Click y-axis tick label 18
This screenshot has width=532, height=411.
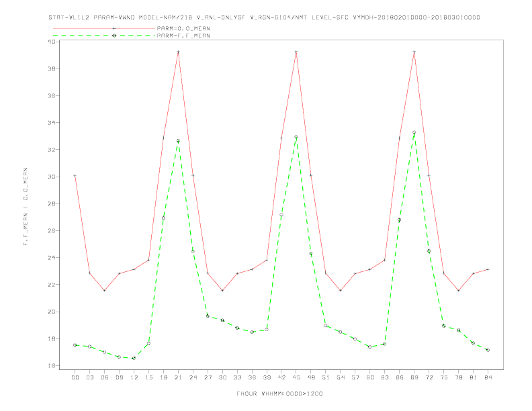click(x=52, y=338)
